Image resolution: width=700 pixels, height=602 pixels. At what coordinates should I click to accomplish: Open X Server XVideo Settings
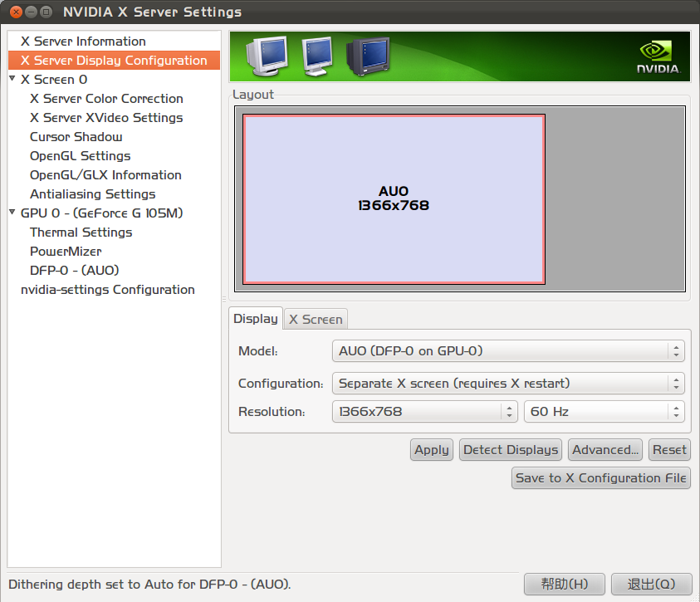click(106, 118)
